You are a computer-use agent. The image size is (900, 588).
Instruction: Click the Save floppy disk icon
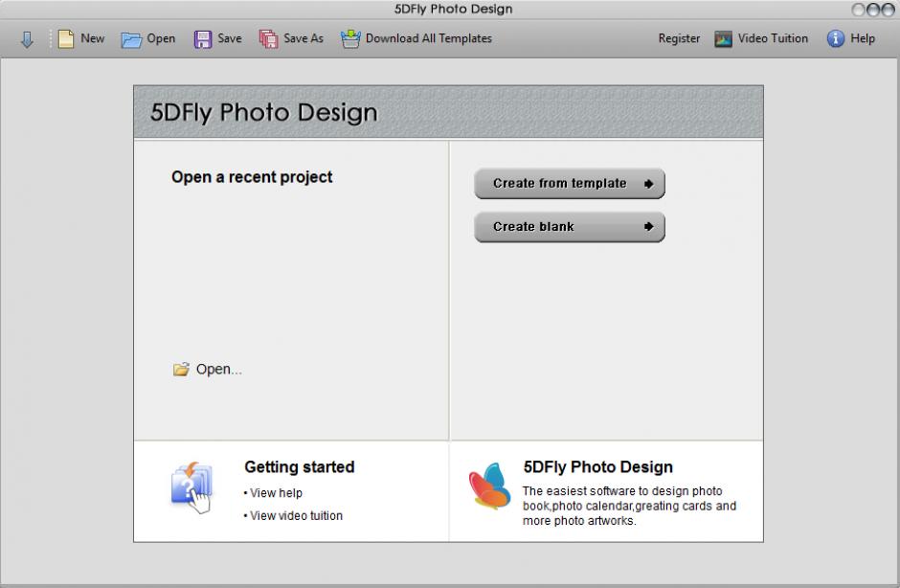tap(203, 39)
